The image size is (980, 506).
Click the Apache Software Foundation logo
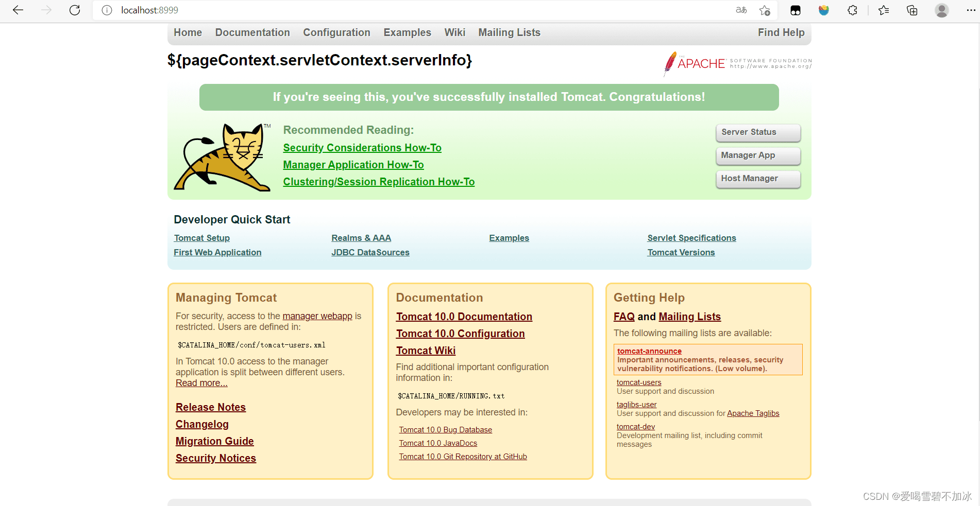[x=737, y=64]
